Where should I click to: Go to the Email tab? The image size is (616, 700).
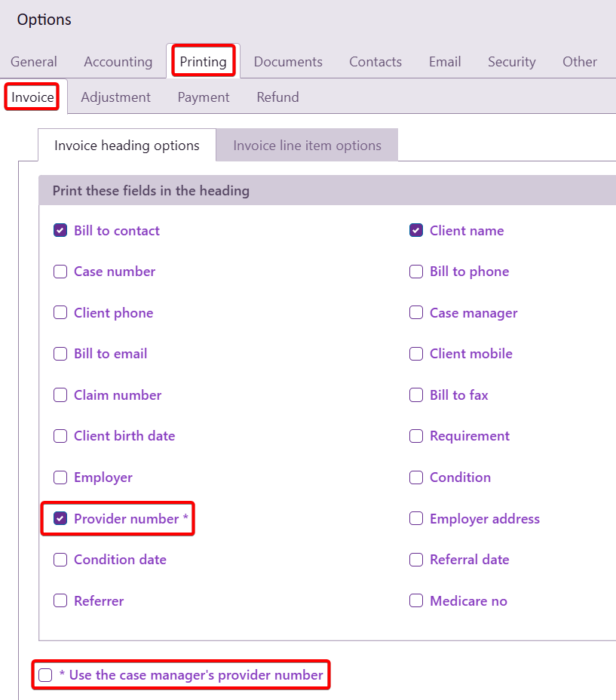pos(445,62)
